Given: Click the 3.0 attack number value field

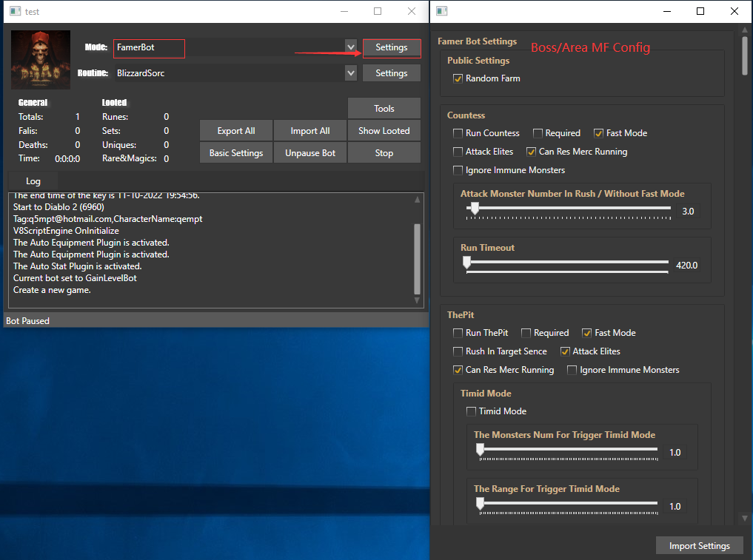Looking at the screenshot, I should 688,211.
